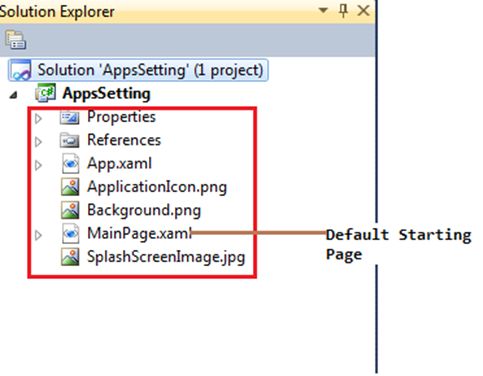Image resolution: width=483 pixels, height=376 pixels.
Task: Select the AppsSetting project name
Action: point(106,93)
